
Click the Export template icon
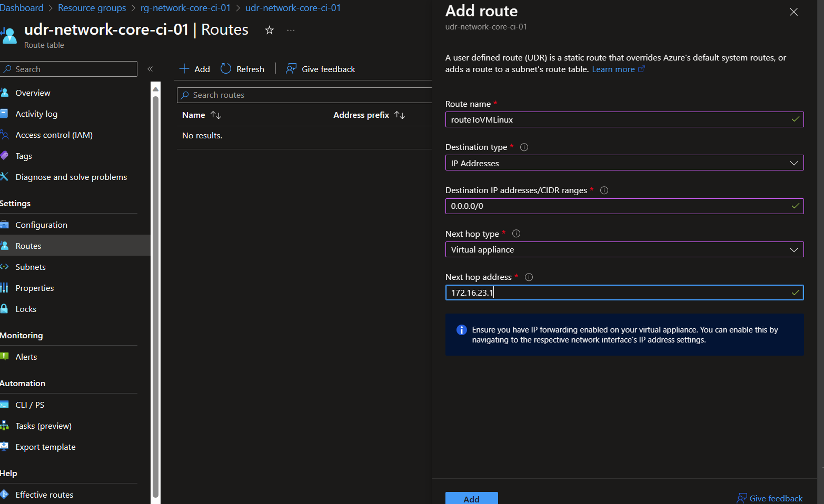4,447
